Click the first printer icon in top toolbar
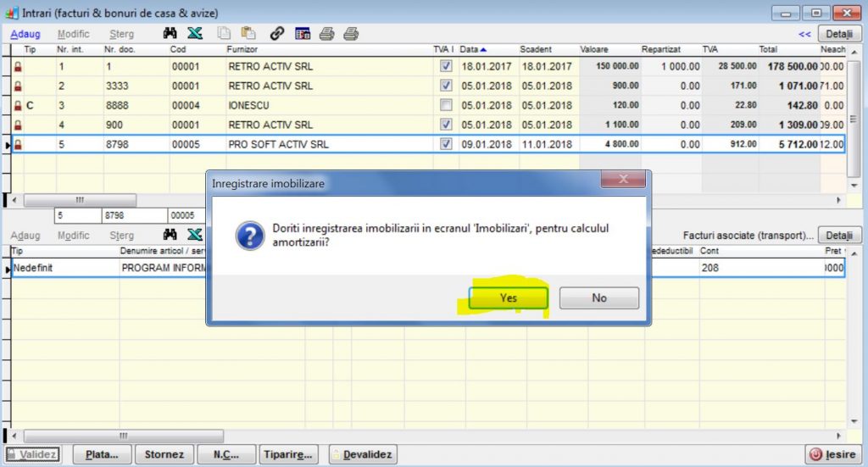The image size is (868, 467). (x=326, y=34)
